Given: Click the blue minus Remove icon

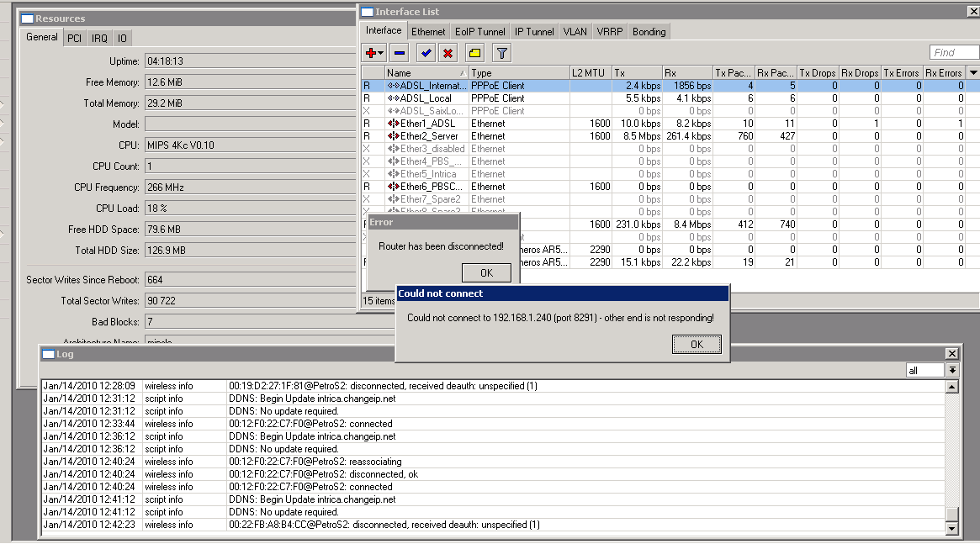Looking at the screenshot, I should pos(400,53).
